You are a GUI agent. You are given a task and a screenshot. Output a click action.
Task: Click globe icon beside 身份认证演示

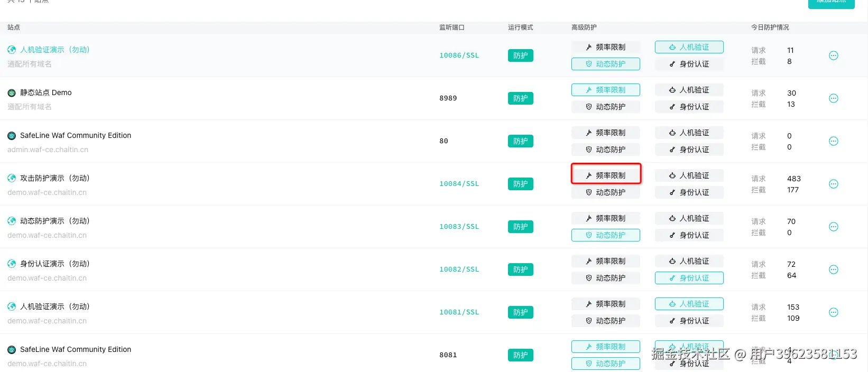click(x=12, y=264)
